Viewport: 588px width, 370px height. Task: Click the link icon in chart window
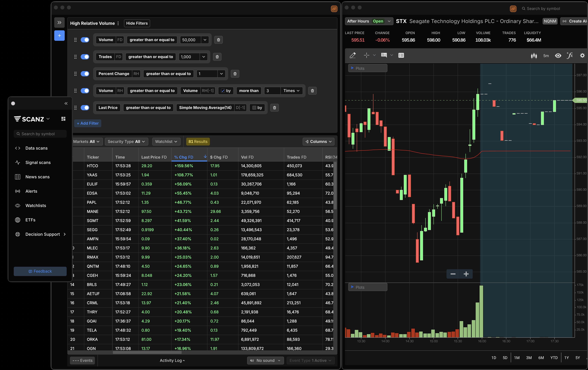[513, 9]
